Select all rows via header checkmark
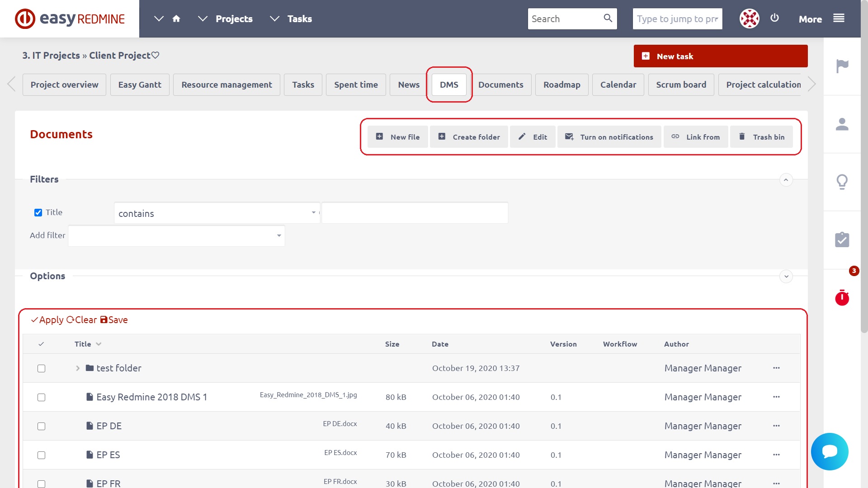868x488 pixels. [x=41, y=344]
